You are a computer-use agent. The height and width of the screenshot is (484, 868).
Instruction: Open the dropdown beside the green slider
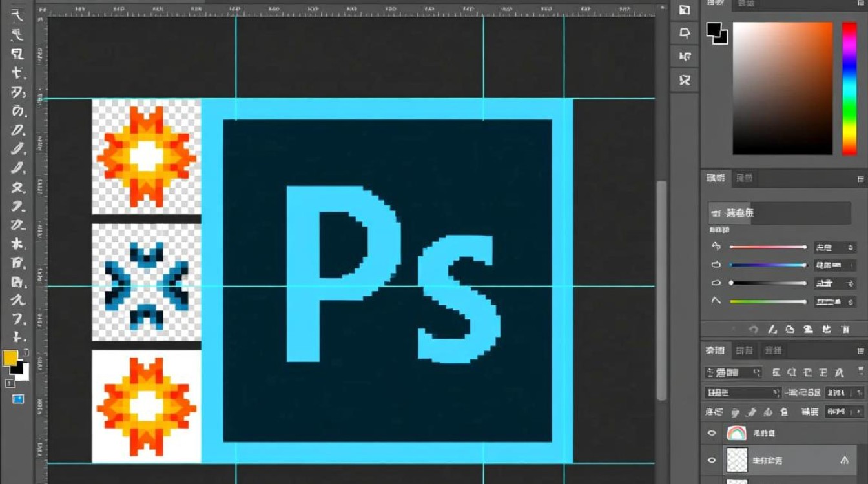tap(835, 301)
